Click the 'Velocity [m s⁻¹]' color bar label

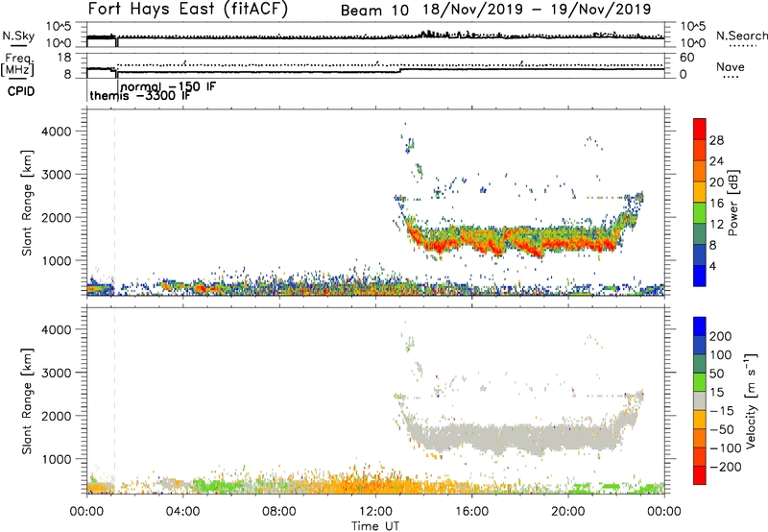click(750, 400)
